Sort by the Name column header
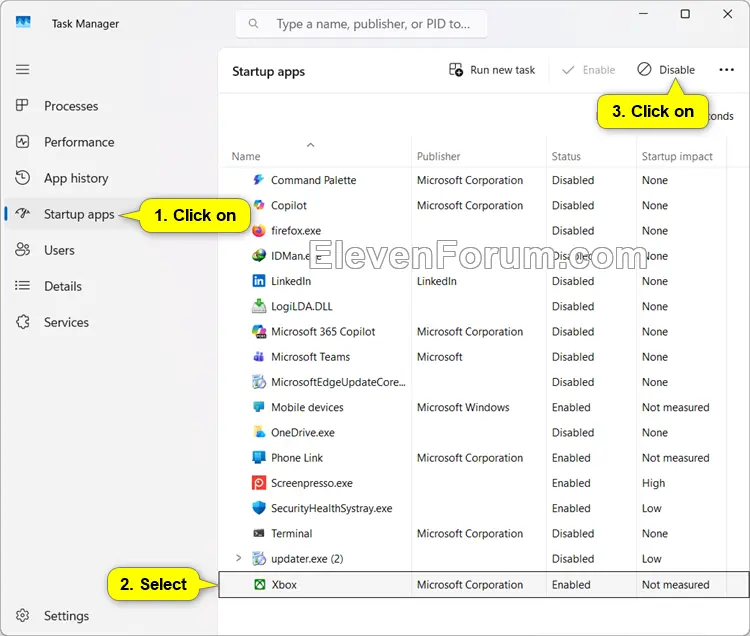The width and height of the screenshot is (750, 636). pyautogui.click(x=246, y=156)
